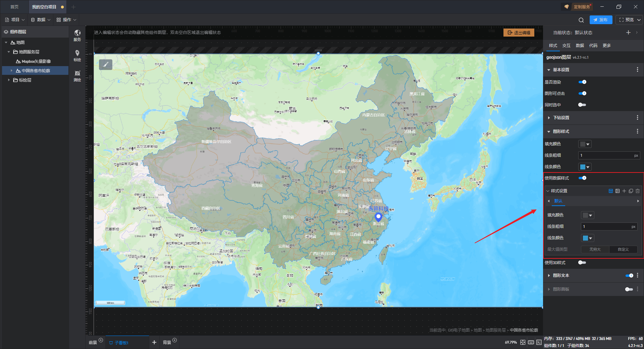Open the 测绘 measure tool icon
Image resolution: width=644 pixels, height=349 pixels.
(77, 76)
